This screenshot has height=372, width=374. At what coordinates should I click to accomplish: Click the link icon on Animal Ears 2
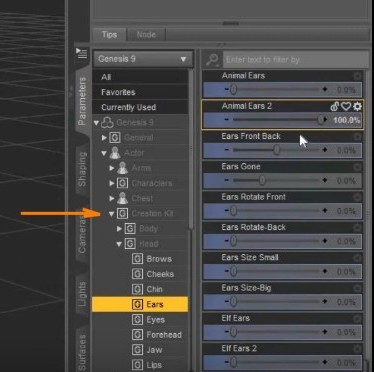click(335, 106)
